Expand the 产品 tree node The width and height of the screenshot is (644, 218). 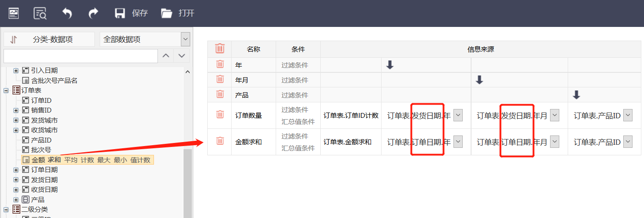16,199
